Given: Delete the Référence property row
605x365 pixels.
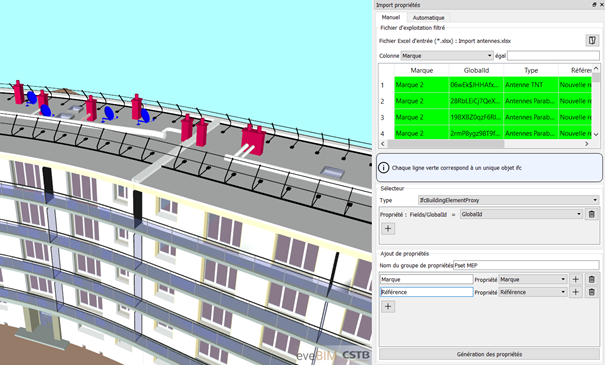Looking at the screenshot, I should 591,292.
